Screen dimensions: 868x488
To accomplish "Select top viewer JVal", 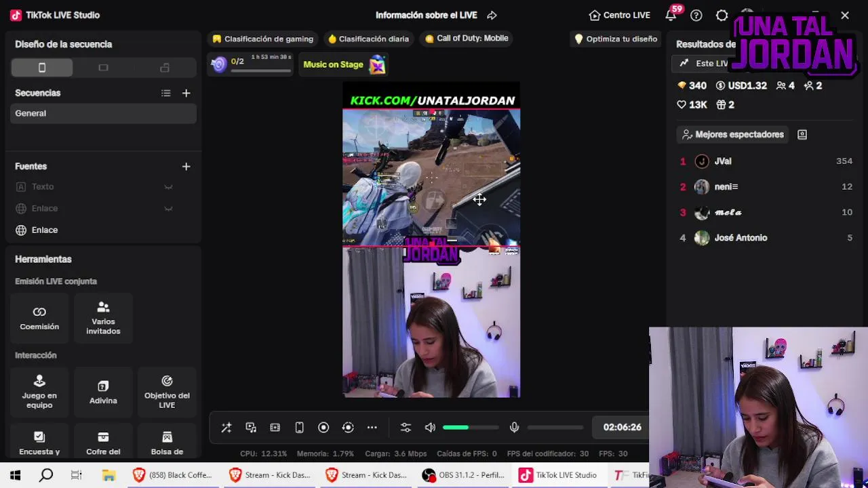I will pyautogui.click(x=766, y=161).
